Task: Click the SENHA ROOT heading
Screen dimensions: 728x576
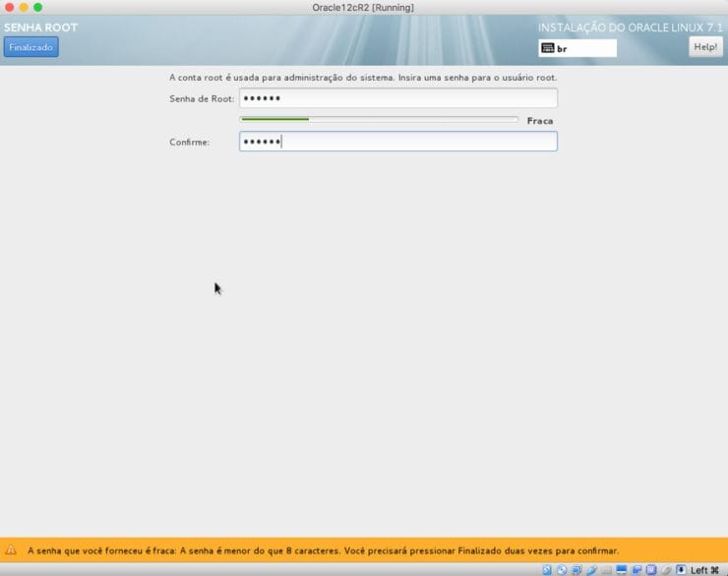Action: click(41, 28)
